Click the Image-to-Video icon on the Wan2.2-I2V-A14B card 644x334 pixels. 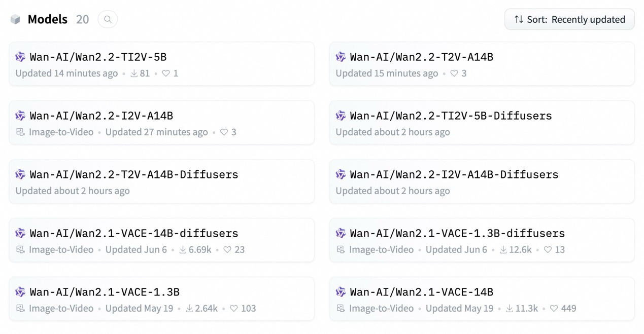tap(20, 132)
